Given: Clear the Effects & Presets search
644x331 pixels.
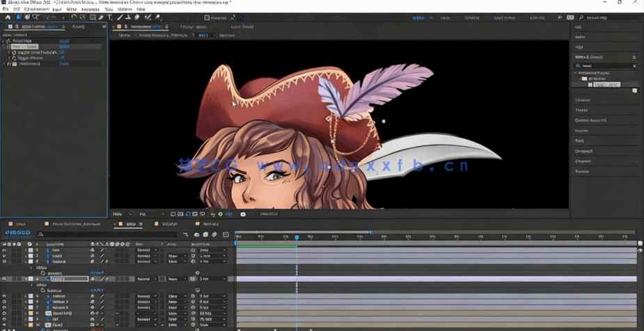Looking at the screenshot, I should click(634, 66).
